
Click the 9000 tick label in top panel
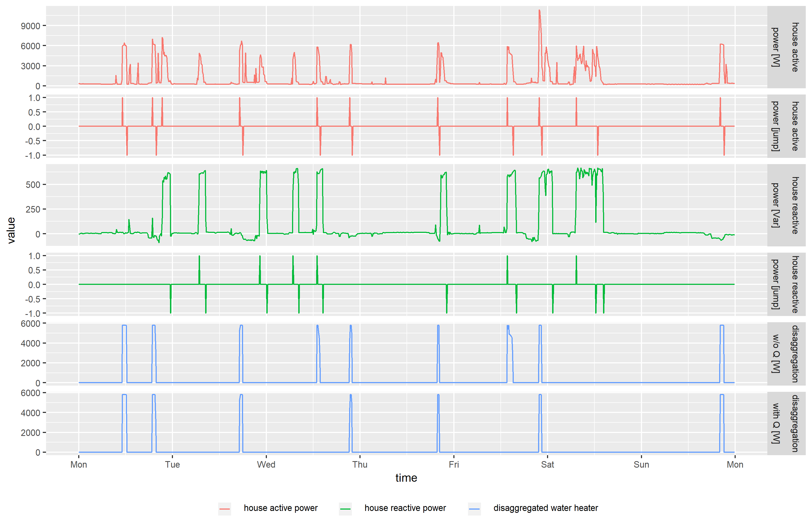[30, 26]
